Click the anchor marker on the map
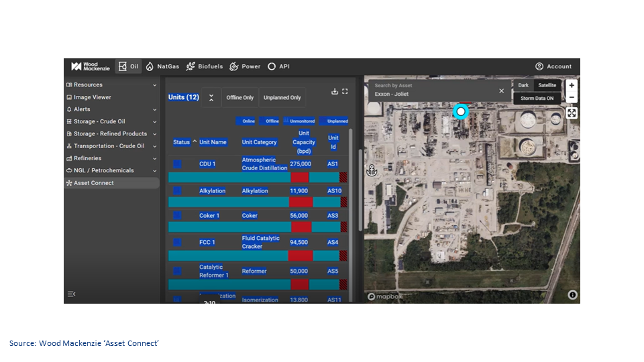644x362 pixels. point(372,171)
